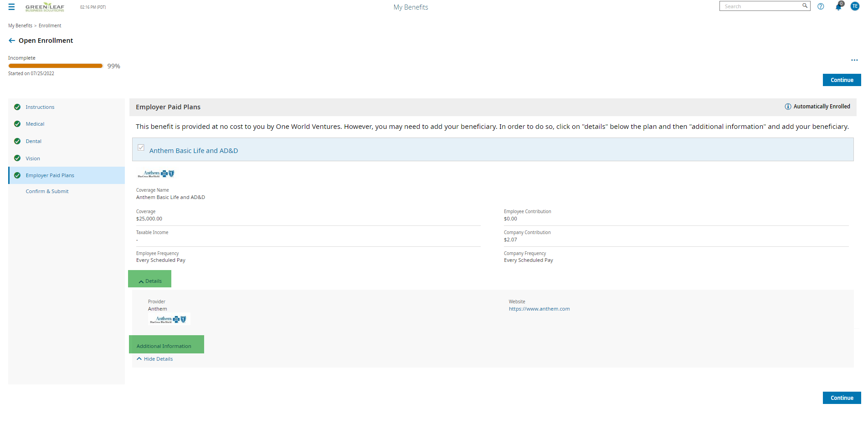The width and height of the screenshot is (868, 424).
Task: Open the hamburger navigation menu
Action: click(11, 7)
